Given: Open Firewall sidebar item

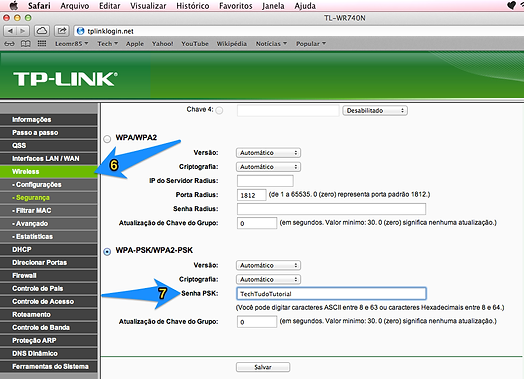Looking at the screenshot, I should pos(49,275).
